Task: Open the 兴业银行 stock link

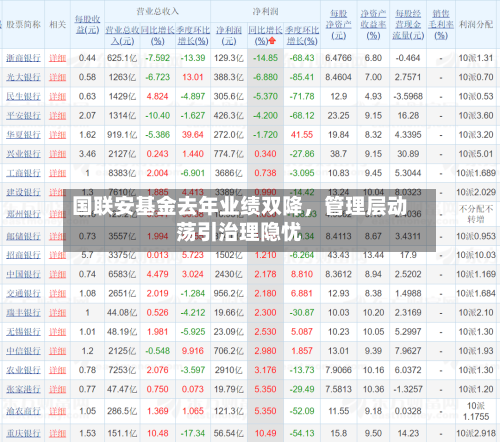Action: [x=23, y=154]
